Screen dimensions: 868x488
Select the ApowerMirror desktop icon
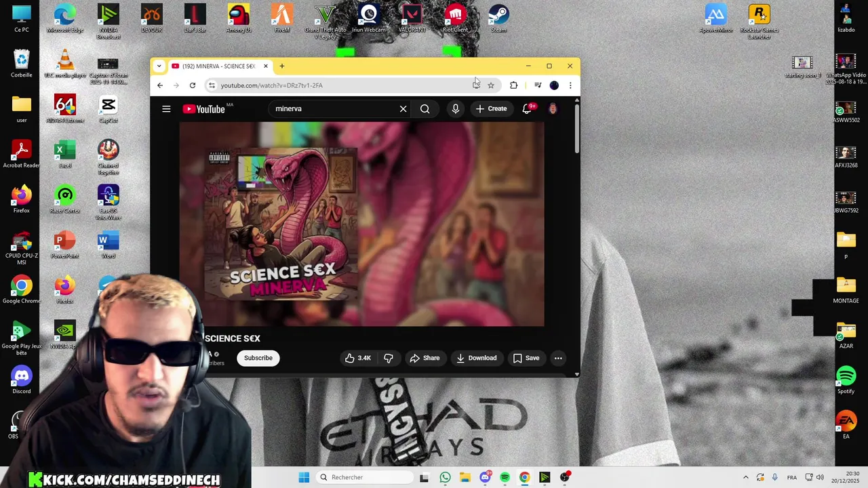click(716, 19)
